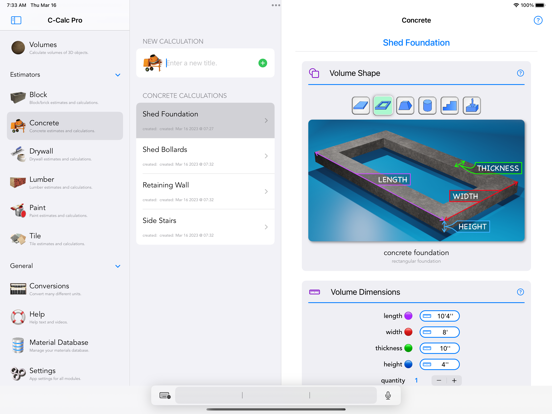Select the Side Stairs calculation
The width and height of the screenshot is (552, 414).
tap(205, 227)
